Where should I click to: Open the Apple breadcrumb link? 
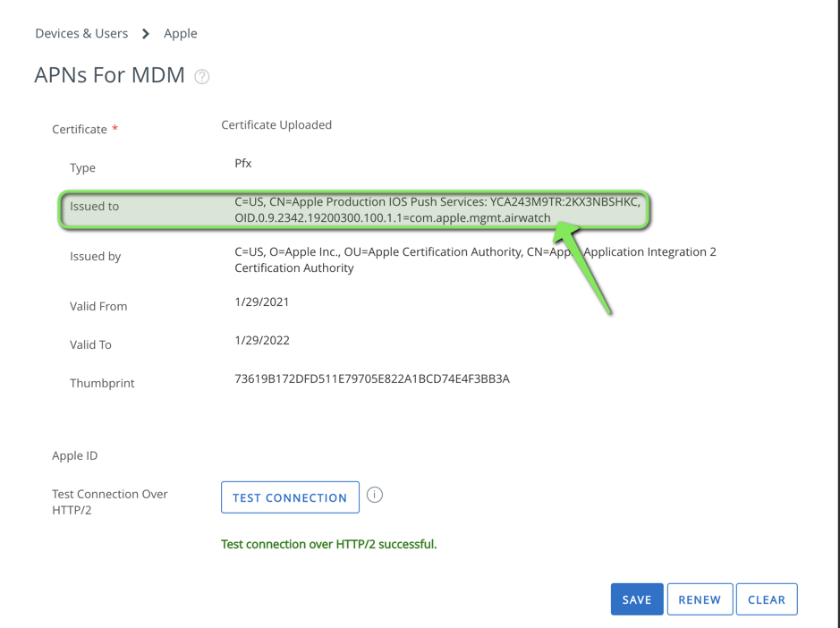click(x=180, y=33)
